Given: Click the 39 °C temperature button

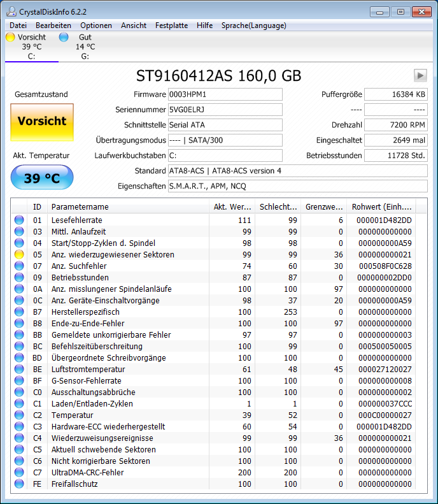Looking at the screenshot, I should click(42, 177).
